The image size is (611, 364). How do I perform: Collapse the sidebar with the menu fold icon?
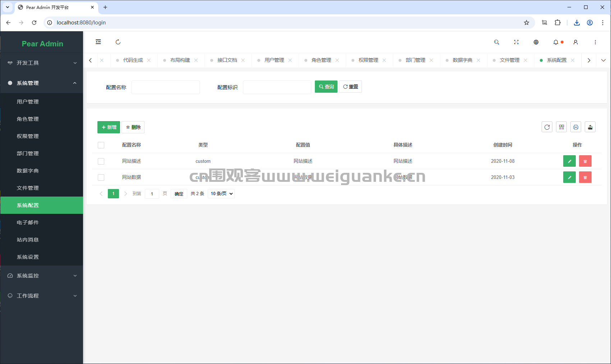pyautogui.click(x=98, y=42)
